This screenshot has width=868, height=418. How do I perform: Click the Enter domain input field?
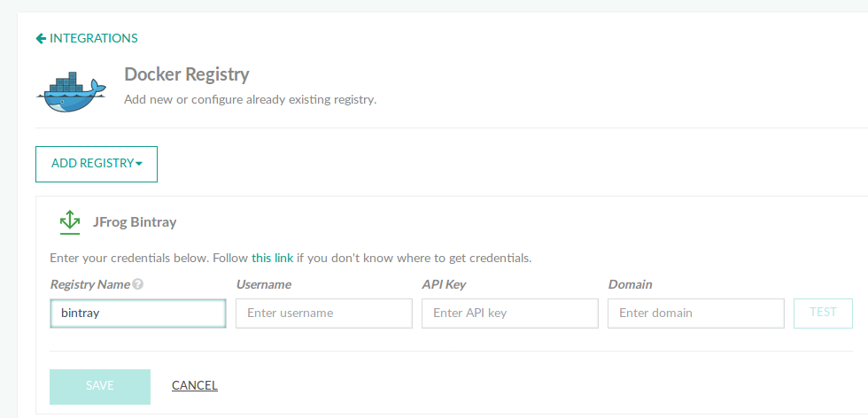point(696,313)
